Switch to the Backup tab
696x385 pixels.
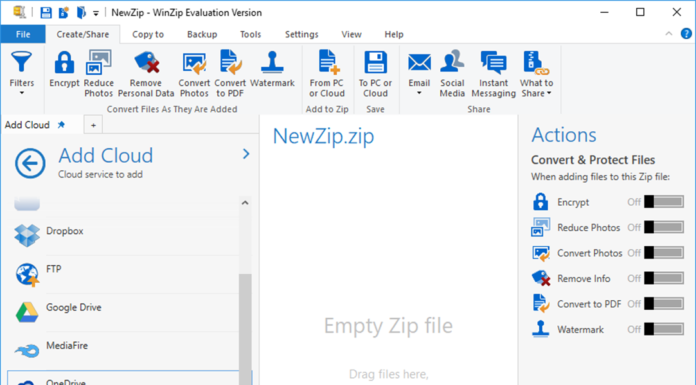pyautogui.click(x=202, y=34)
